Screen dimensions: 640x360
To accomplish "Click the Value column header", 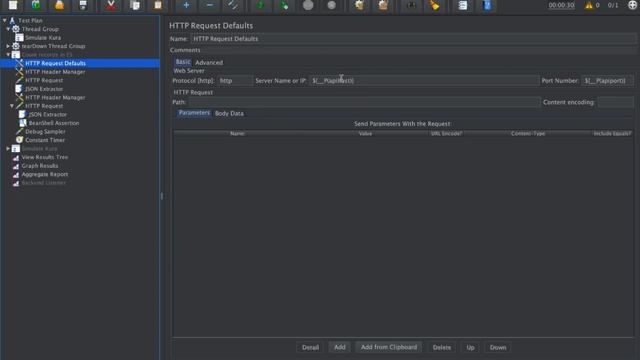I will pos(365,133).
